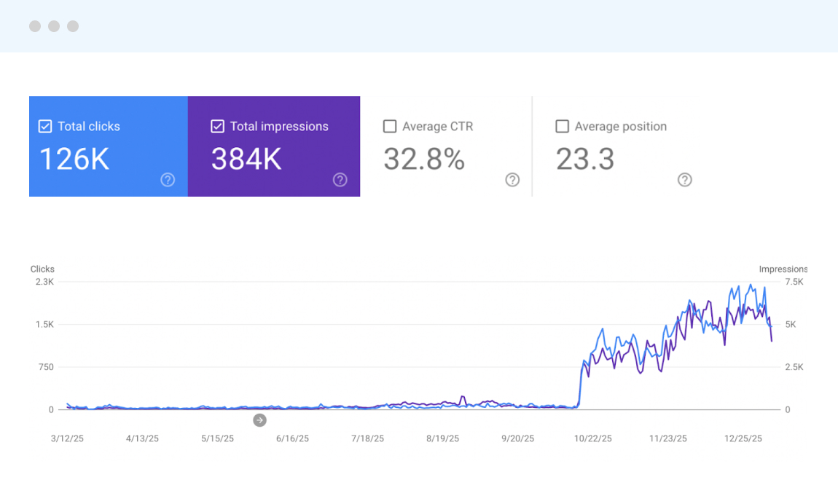
Task: Open the Average position help icon
Action: coord(684,180)
